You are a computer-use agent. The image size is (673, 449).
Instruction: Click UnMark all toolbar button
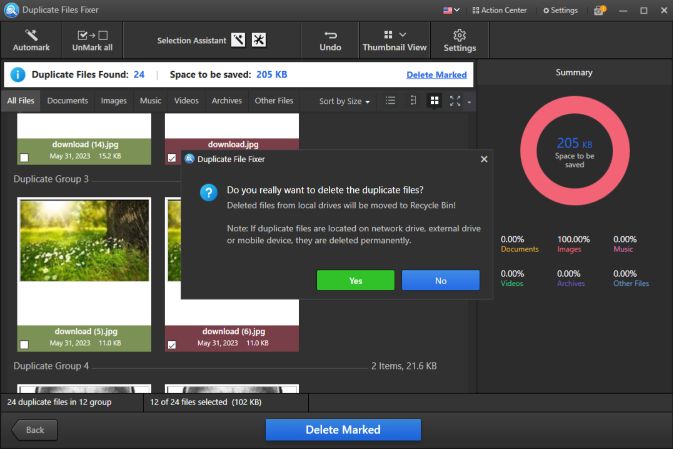92,40
